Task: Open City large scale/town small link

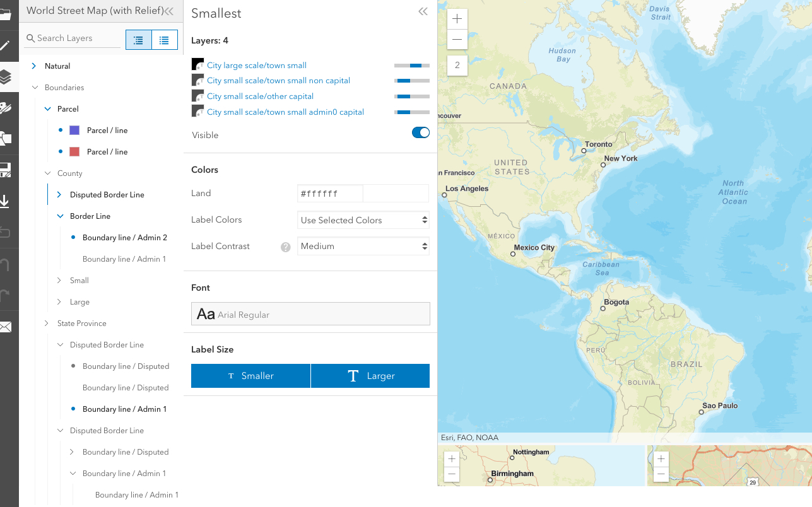Action: [x=257, y=65]
